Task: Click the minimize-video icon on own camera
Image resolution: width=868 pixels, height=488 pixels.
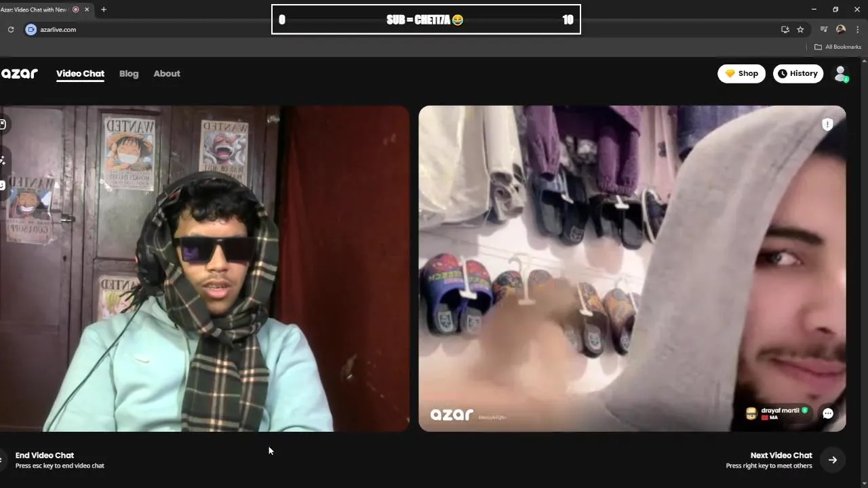Action: pyautogui.click(x=3, y=124)
